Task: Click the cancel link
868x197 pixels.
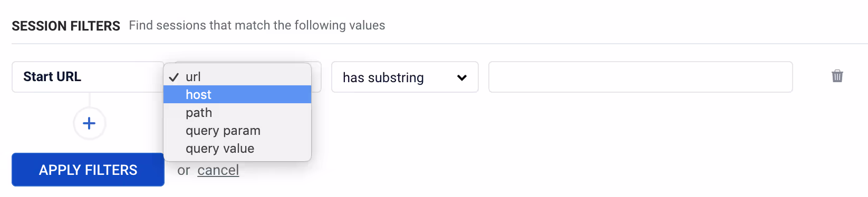Action: click(218, 170)
